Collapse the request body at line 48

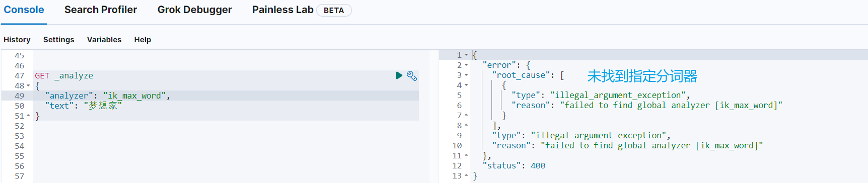click(28, 85)
